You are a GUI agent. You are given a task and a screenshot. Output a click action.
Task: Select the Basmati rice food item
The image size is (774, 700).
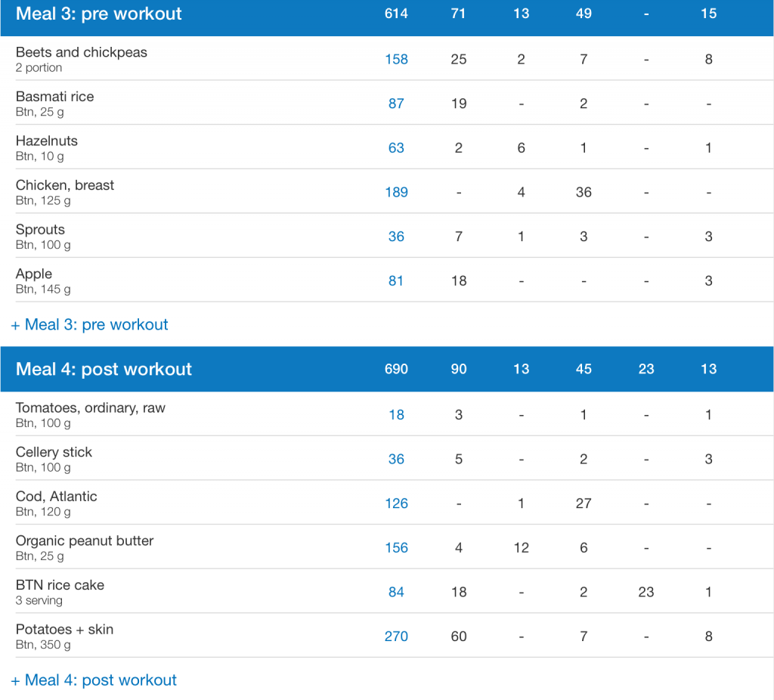[x=54, y=97]
